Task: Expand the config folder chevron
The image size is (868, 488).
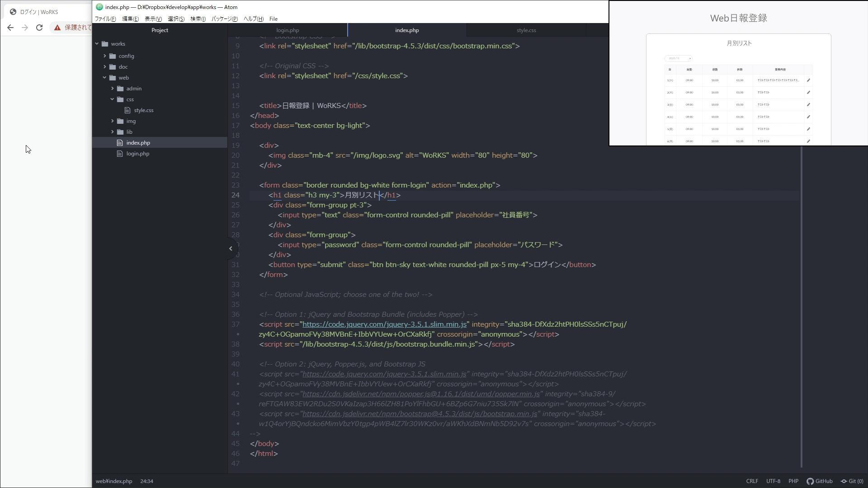Action: click(105, 56)
